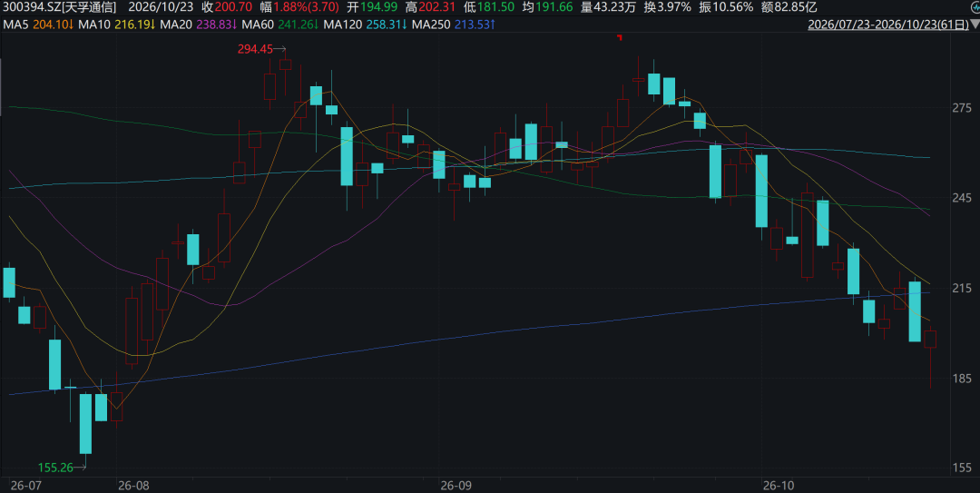
Task: Click the turnover rate 换3.97%
Action: tap(668, 7)
